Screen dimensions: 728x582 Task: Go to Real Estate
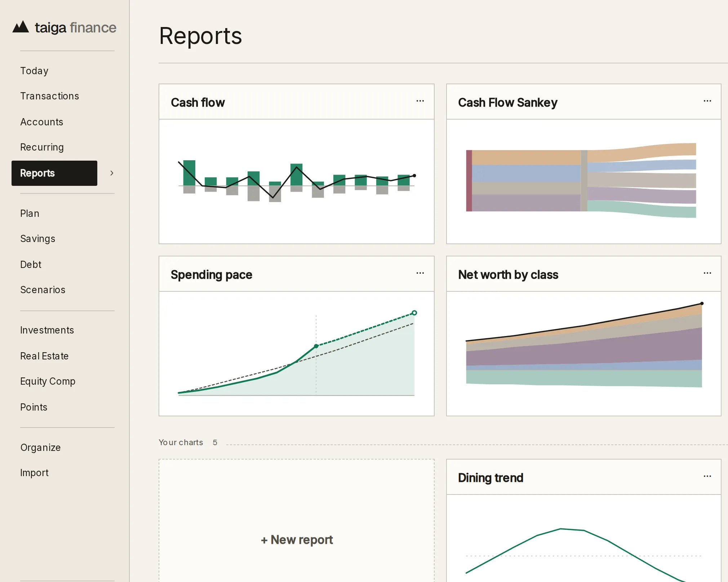point(44,356)
